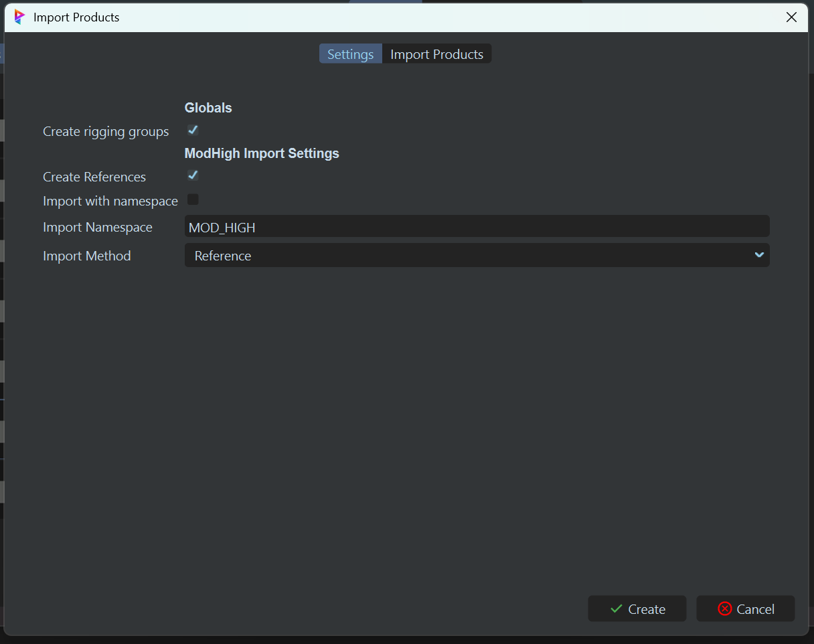
Task: Disable the Create References checkbox
Action: point(193,176)
